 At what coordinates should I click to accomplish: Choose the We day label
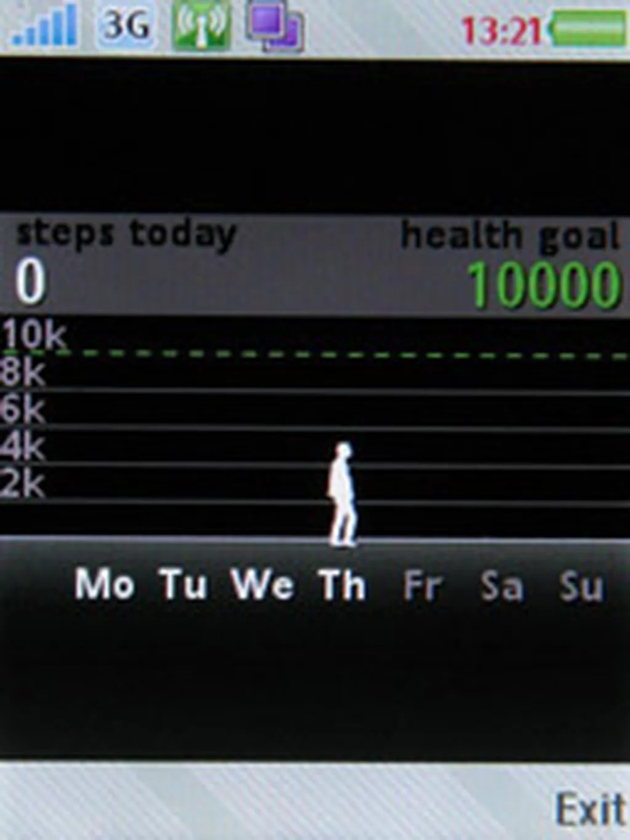(x=262, y=584)
